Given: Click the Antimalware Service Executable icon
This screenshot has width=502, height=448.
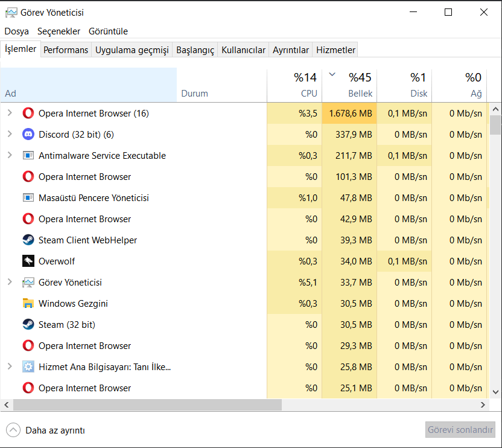Looking at the screenshot, I should pos(28,155).
